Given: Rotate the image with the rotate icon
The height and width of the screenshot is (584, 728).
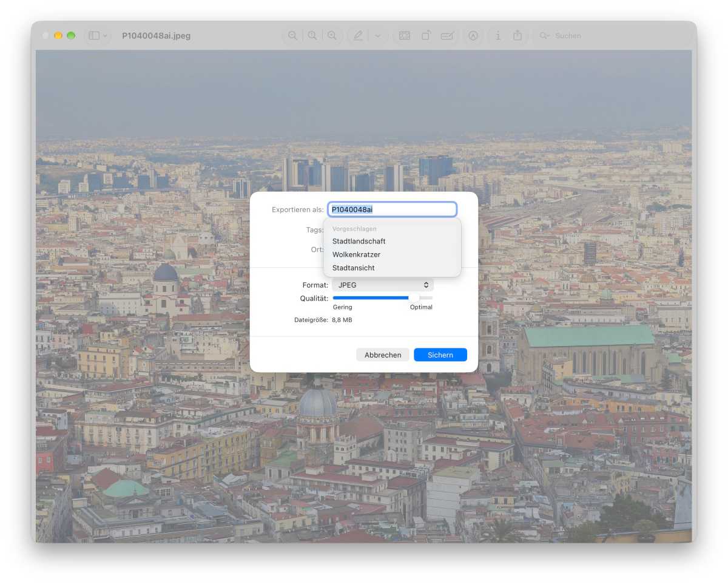Looking at the screenshot, I should 426,36.
